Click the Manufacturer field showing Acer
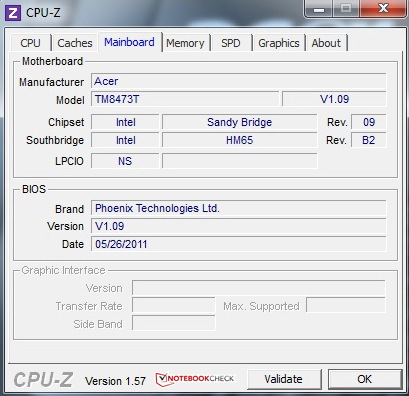The width and height of the screenshot is (409, 396). click(239, 81)
